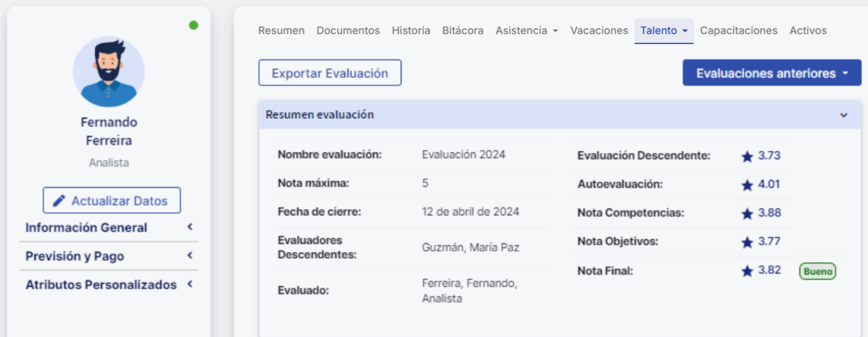868x337 pixels.
Task: Click the green Bueno rating badge
Action: pos(817,271)
